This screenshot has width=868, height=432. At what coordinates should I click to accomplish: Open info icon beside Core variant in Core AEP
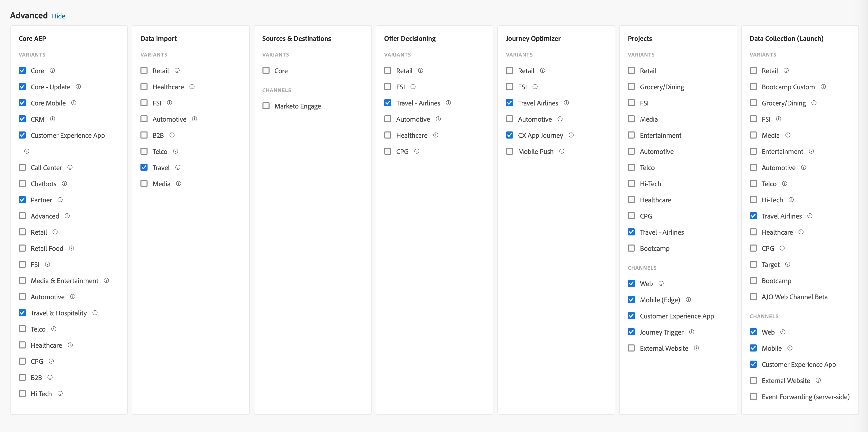click(52, 70)
